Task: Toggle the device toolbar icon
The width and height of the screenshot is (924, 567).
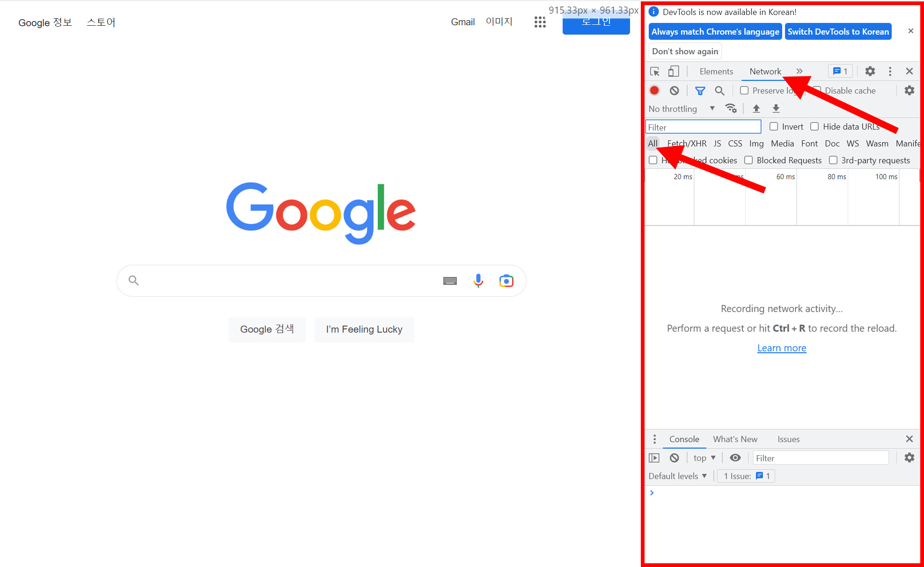Action: click(x=673, y=72)
